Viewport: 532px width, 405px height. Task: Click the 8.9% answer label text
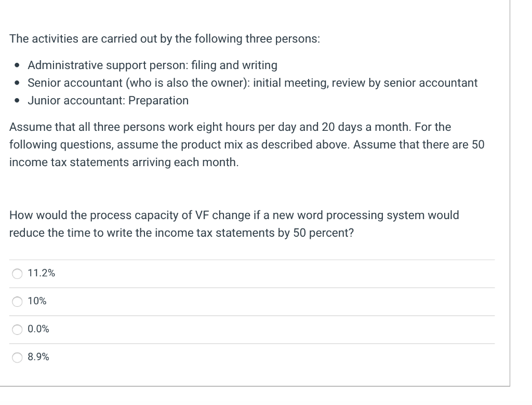point(38,357)
